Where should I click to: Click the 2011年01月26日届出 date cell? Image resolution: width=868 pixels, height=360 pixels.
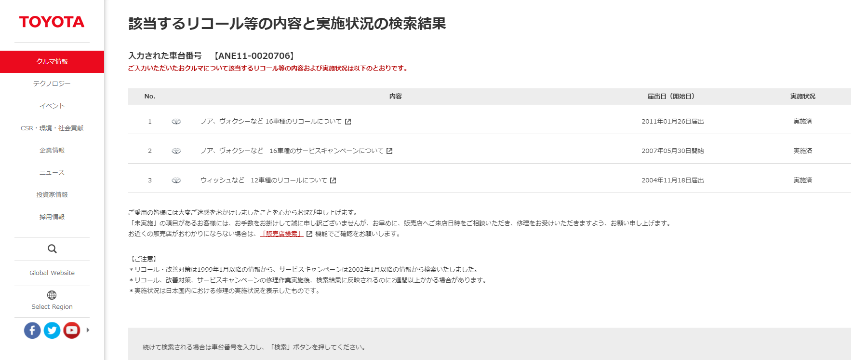[x=673, y=122]
